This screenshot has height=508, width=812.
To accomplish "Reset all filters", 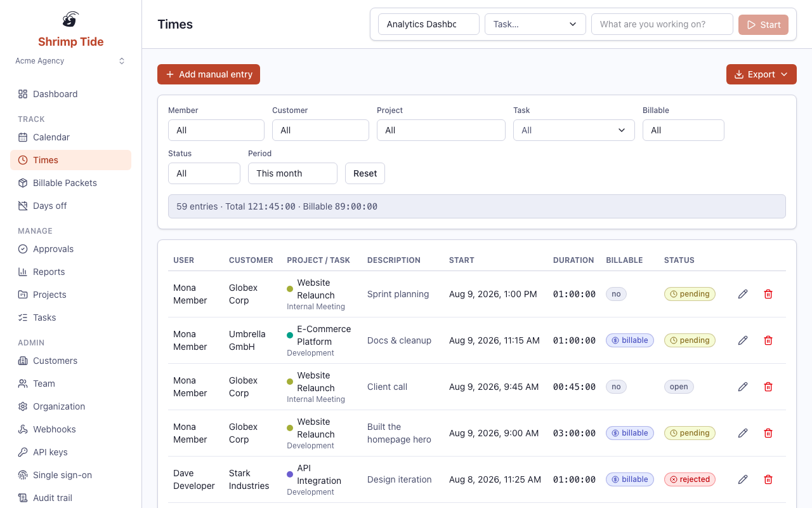I will point(365,173).
